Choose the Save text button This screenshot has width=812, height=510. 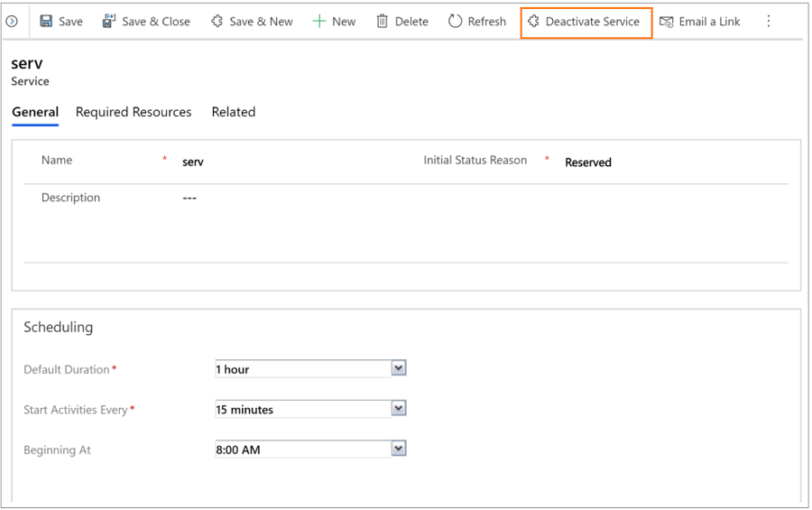click(70, 22)
